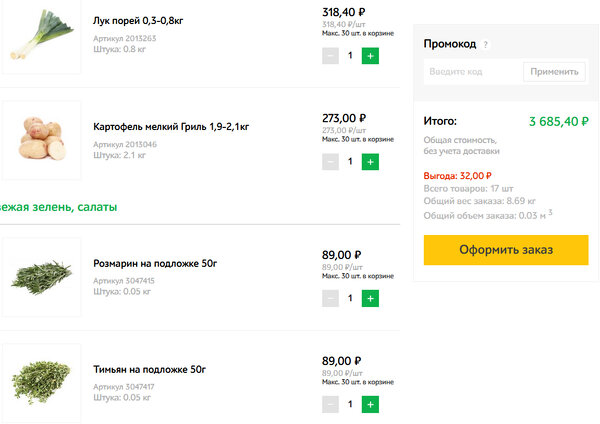The image size is (600, 424).
Task: Increase leek quantity with plus button
Action: click(370, 56)
